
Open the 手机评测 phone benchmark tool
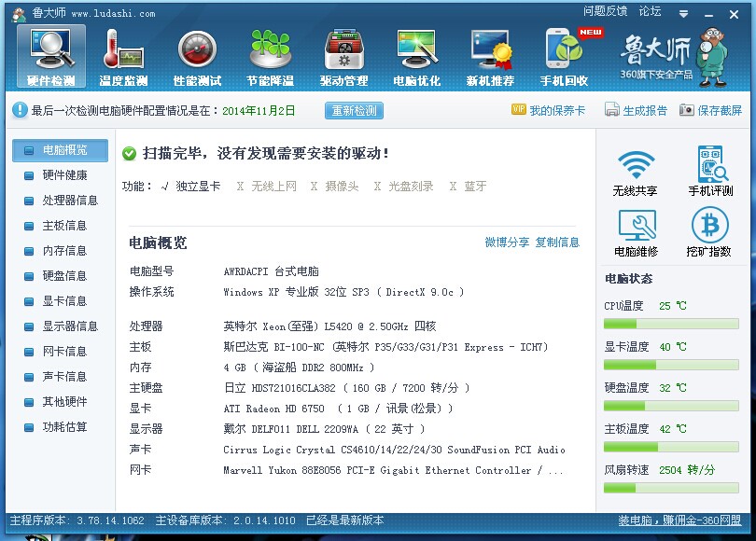click(710, 171)
